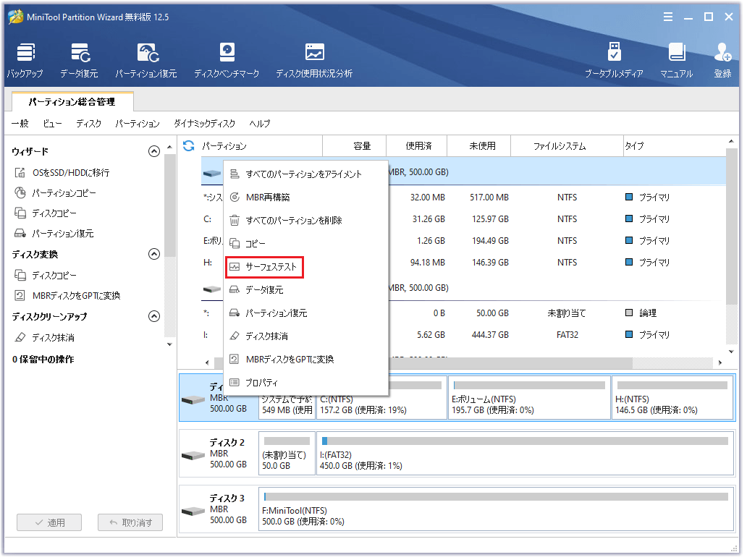Collapse the ディスク変換 section
This screenshot has height=560, width=747.
tap(153, 254)
